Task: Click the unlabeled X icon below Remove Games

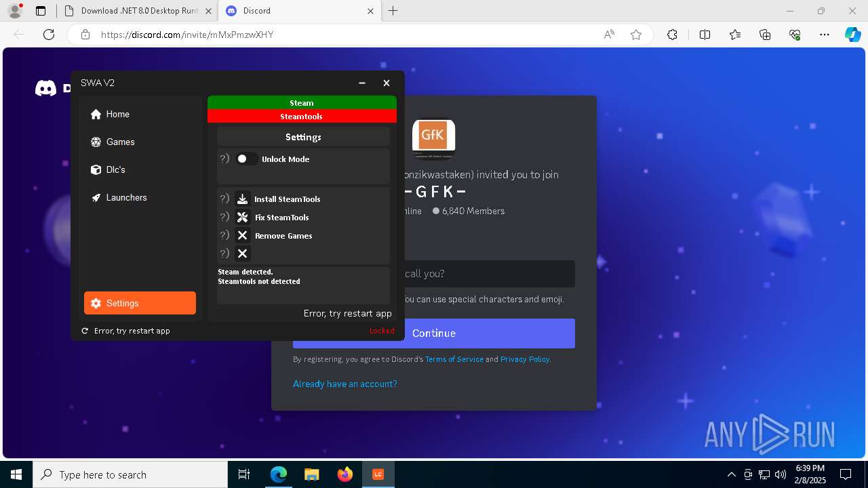Action: (x=242, y=253)
